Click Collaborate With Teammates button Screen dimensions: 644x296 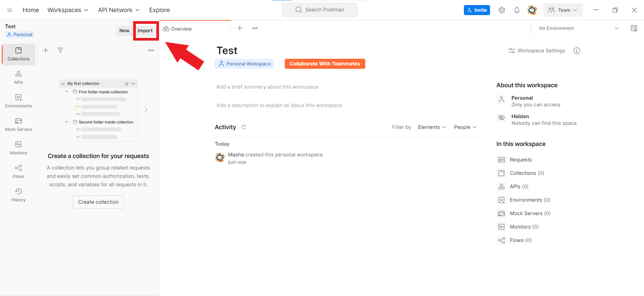click(x=325, y=64)
